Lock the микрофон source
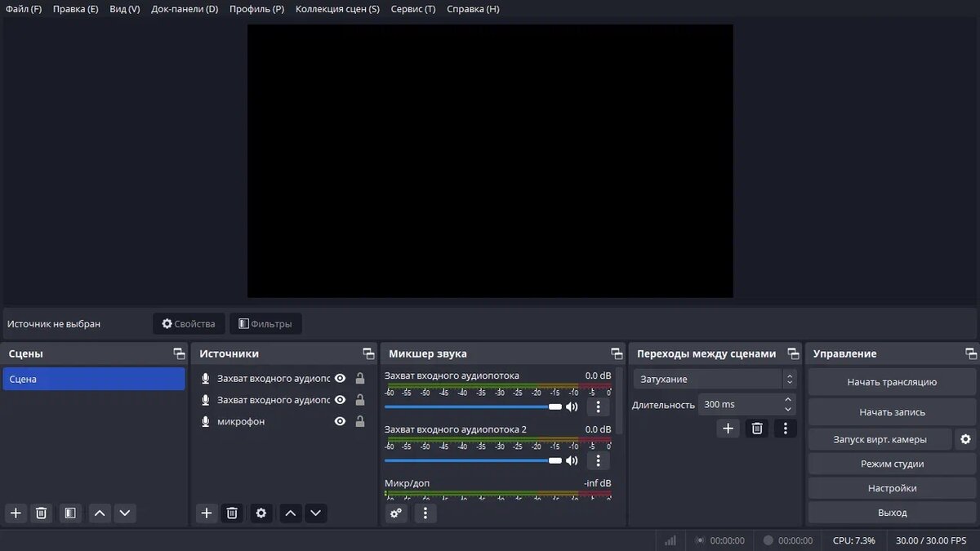Viewport: 980px width, 551px height. point(360,421)
